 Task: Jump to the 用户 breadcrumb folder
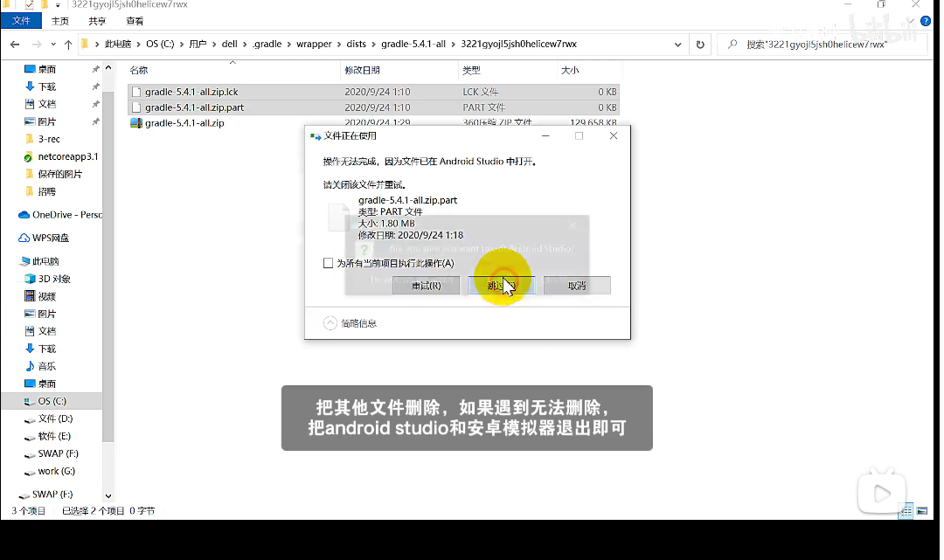[x=198, y=44]
